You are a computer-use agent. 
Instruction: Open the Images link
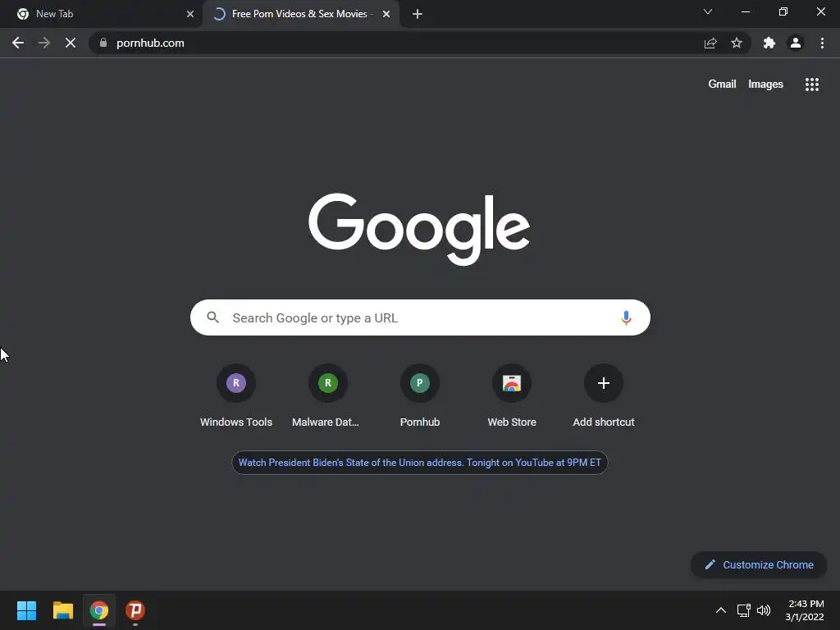[x=765, y=84]
